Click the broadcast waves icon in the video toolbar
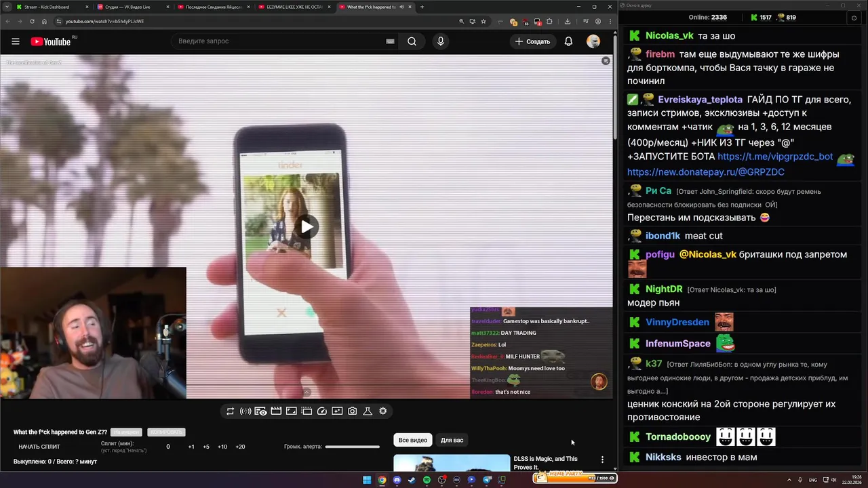Screen dimensions: 868x488 pos(245,411)
